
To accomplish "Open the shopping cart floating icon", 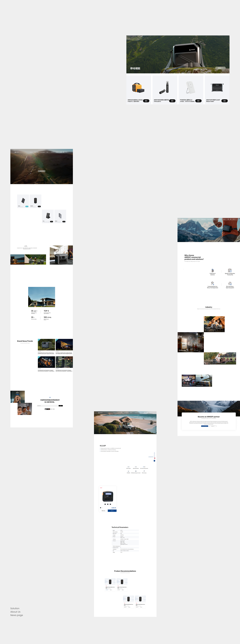I will 154,459.
